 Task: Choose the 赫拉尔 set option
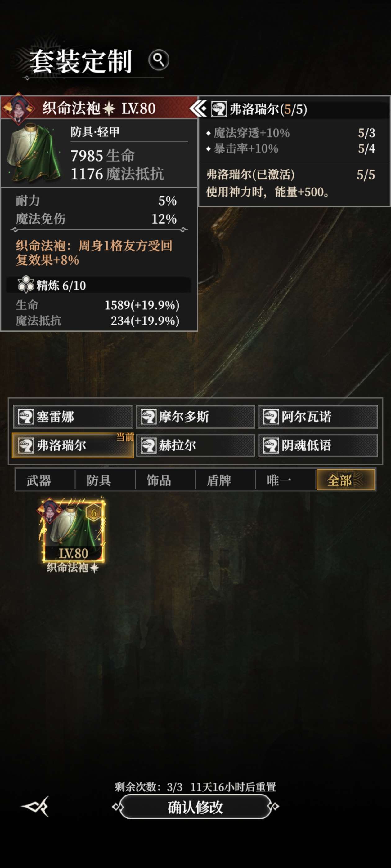pos(195,445)
